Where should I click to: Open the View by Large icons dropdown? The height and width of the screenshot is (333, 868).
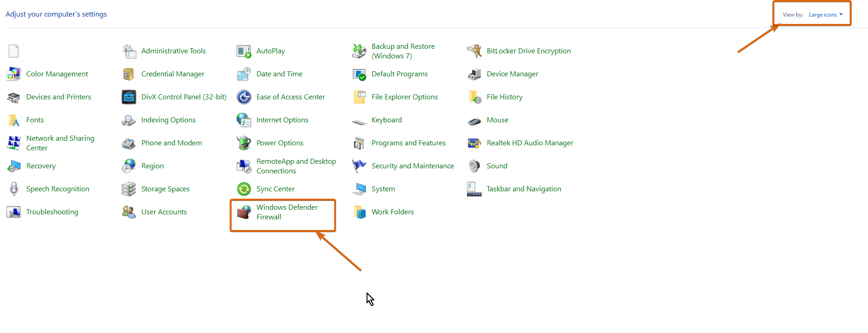coord(826,15)
